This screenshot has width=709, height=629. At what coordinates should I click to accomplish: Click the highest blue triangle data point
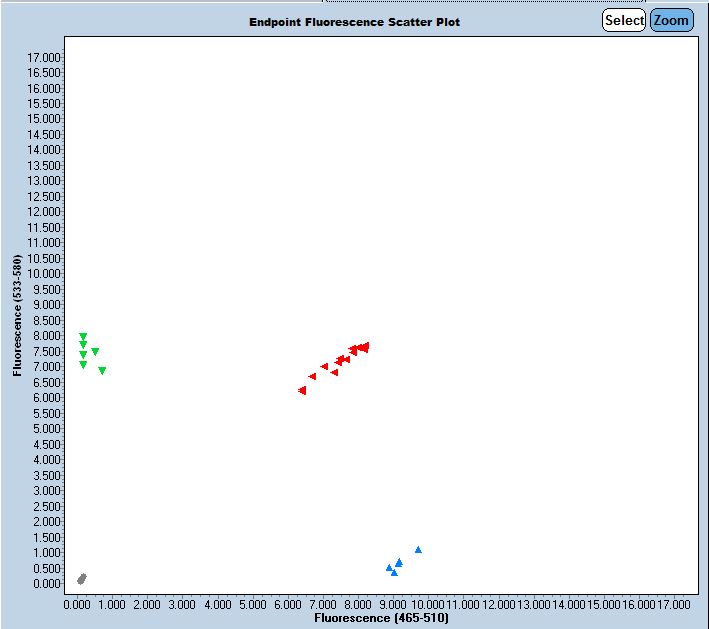pyautogui.click(x=418, y=549)
